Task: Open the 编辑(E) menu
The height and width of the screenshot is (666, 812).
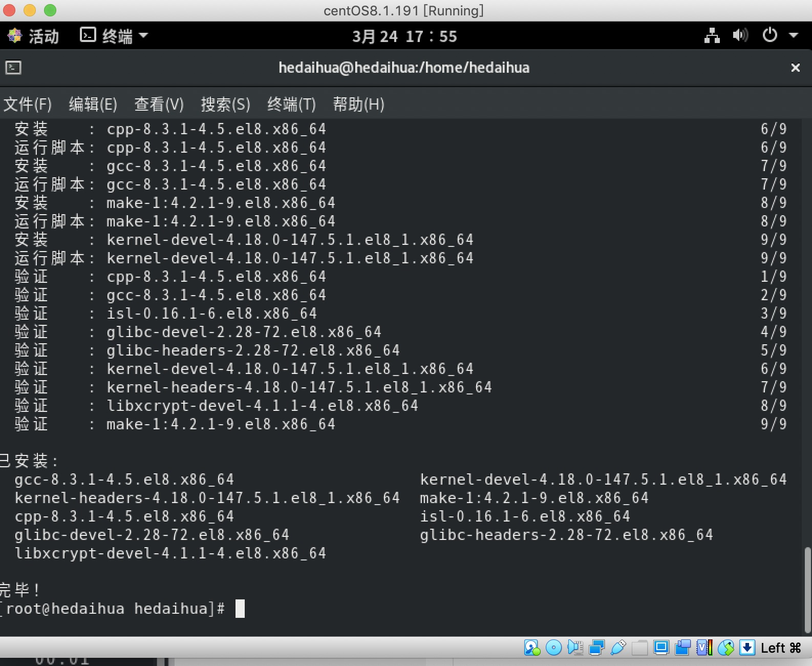Action: point(93,105)
